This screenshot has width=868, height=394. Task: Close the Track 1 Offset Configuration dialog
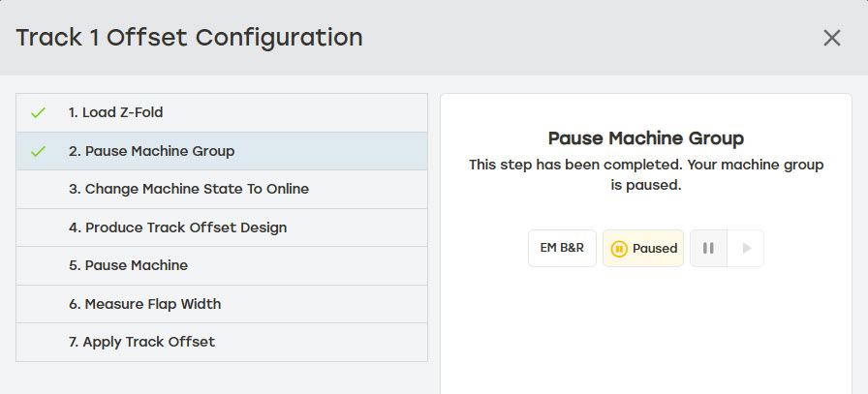point(831,38)
